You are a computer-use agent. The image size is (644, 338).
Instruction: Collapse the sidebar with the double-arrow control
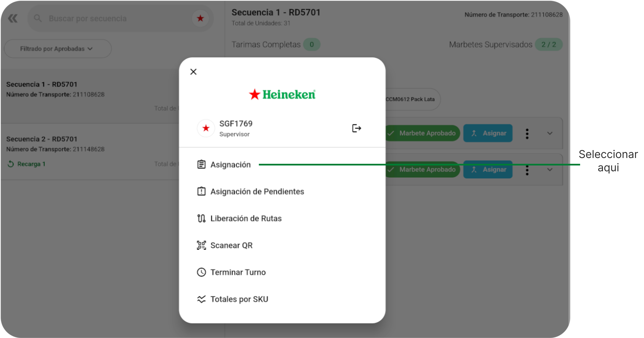tap(13, 18)
